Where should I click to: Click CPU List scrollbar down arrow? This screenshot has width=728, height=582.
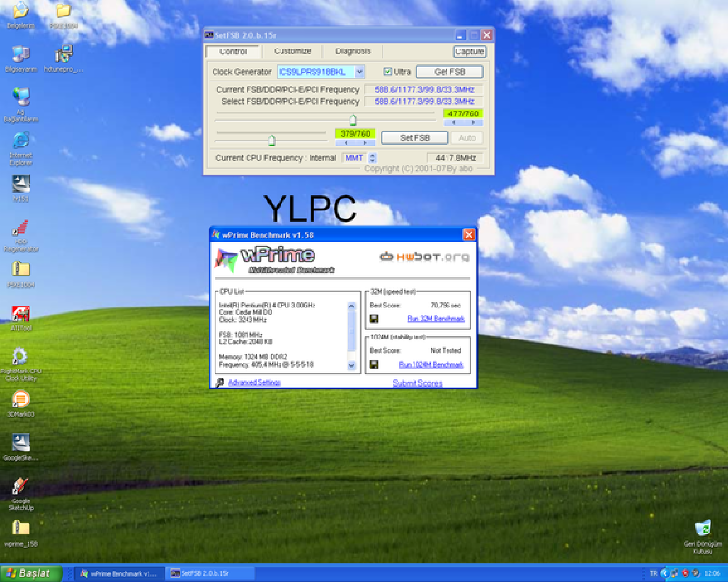tap(351, 366)
